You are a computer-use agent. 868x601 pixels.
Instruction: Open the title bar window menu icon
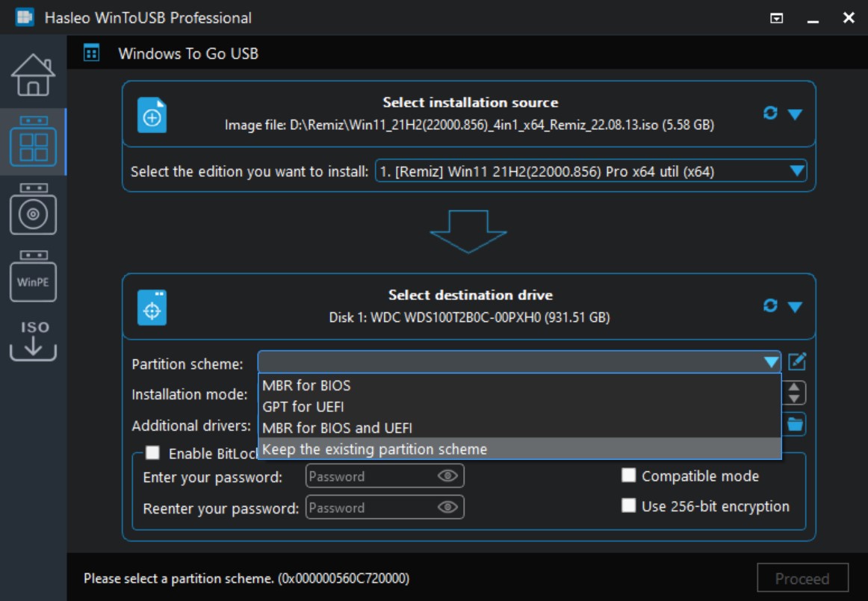tap(777, 18)
